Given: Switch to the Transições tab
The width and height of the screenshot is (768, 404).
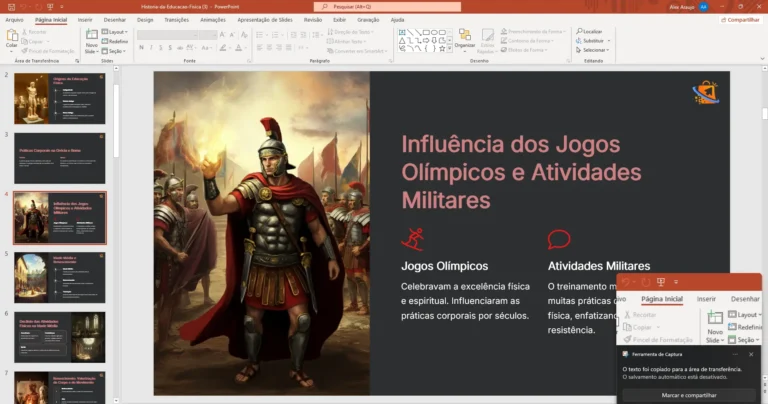Looking at the screenshot, I should coord(176,19).
